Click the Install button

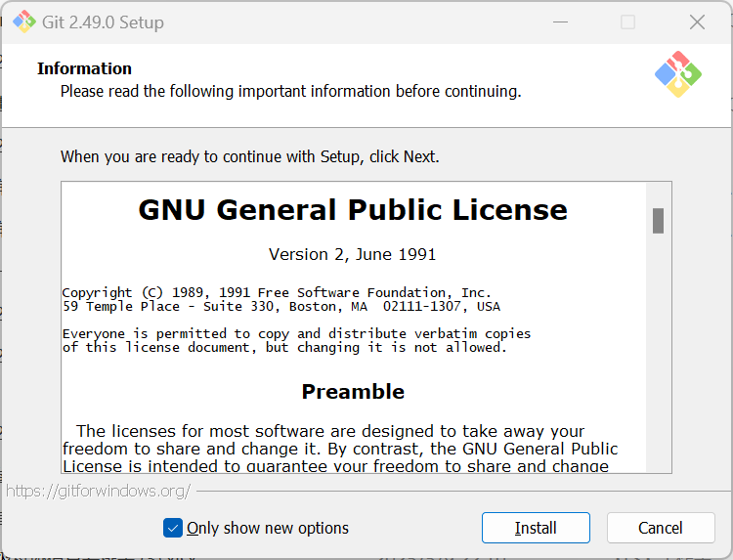[536, 528]
